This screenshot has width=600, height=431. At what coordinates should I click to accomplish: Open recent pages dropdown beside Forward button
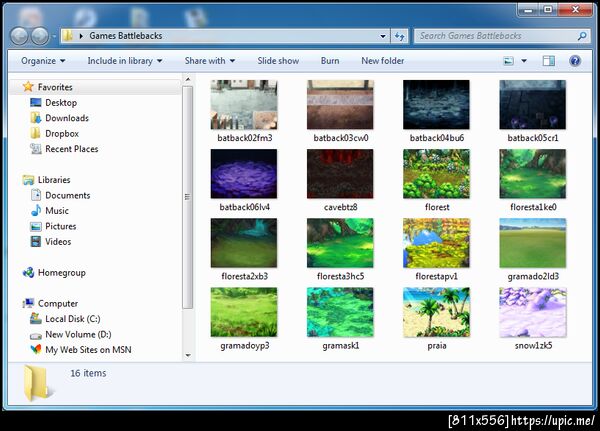(x=54, y=36)
